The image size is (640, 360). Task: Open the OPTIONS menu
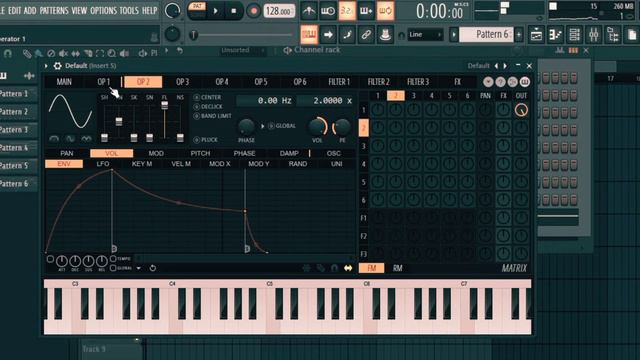pos(103,11)
